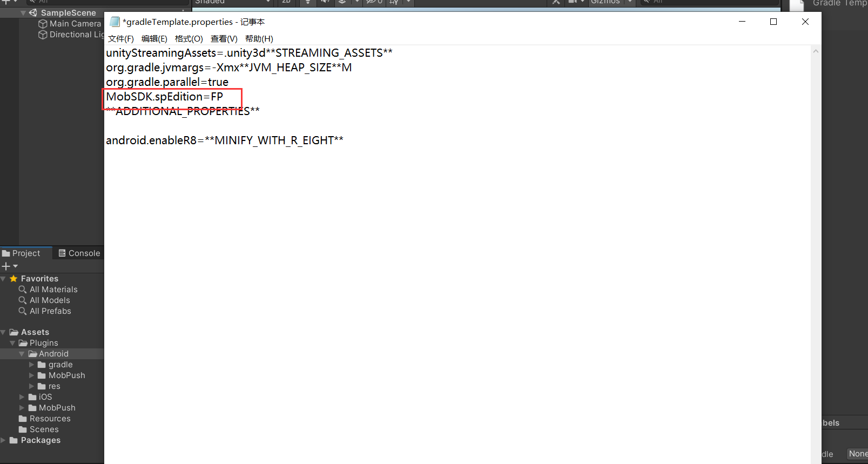Click the android.enableR8 line in Notepad
This screenshot has width=868, height=464.
pos(225,140)
